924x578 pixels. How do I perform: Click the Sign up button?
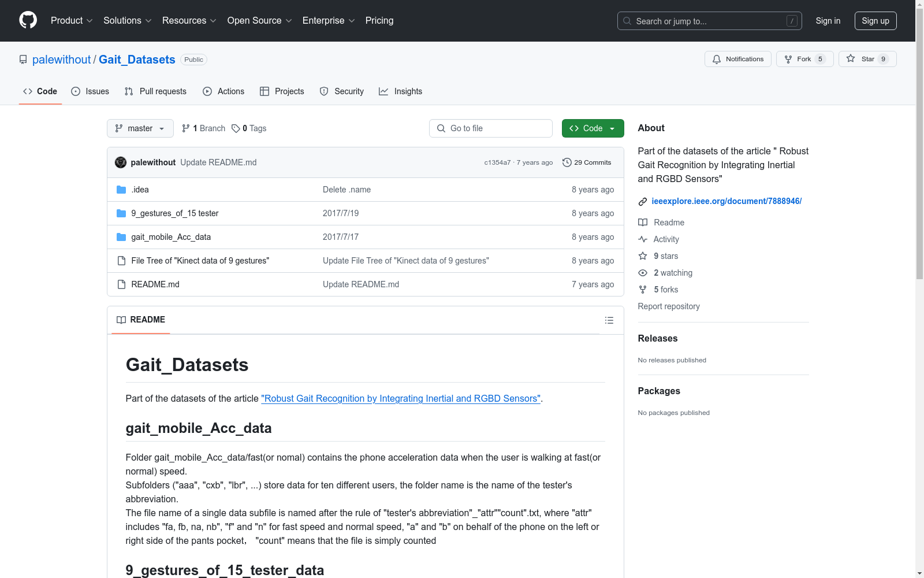tap(875, 21)
